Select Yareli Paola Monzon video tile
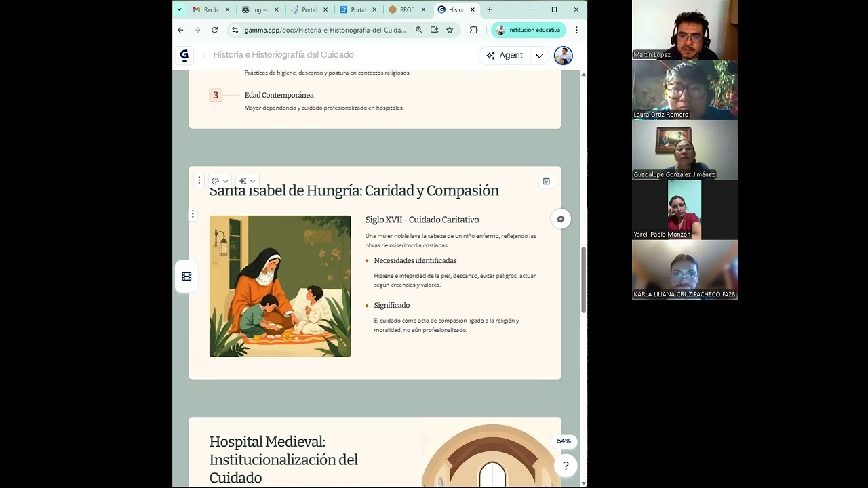Image resolution: width=868 pixels, height=488 pixels. pos(685,209)
